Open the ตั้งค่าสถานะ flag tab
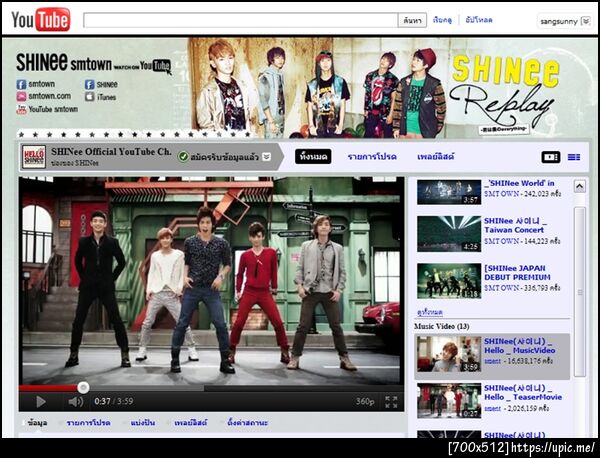This screenshot has width=600, height=458. point(247,423)
